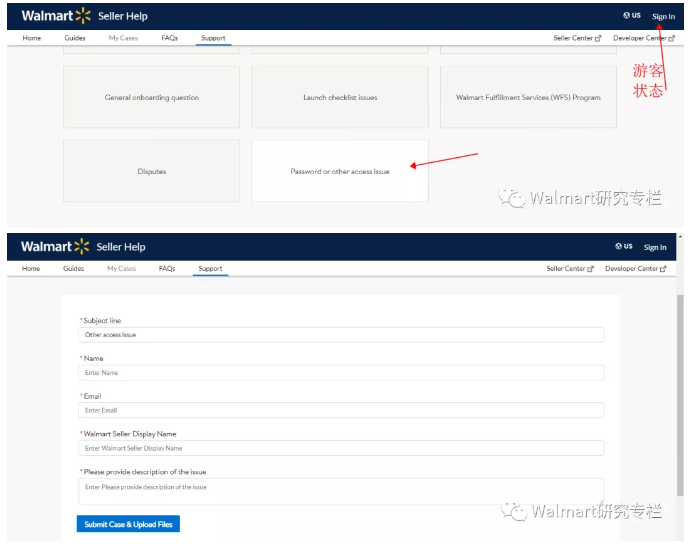Click the Sign In link above the form

(655, 247)
